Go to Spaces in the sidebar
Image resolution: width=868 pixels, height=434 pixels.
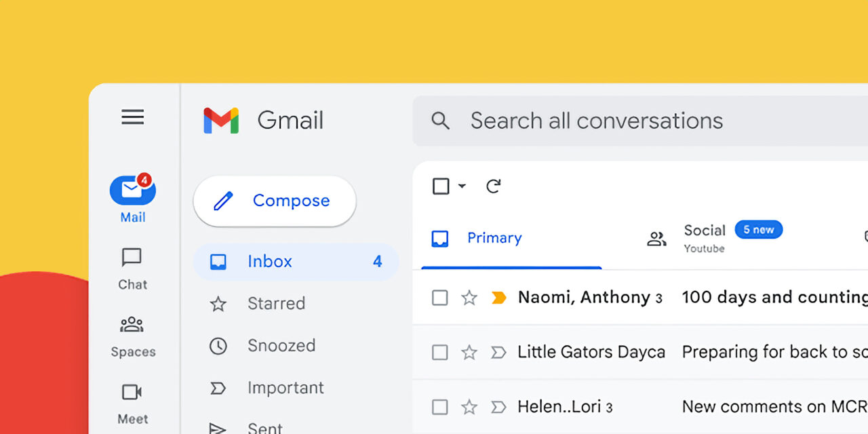click(132, 325)
